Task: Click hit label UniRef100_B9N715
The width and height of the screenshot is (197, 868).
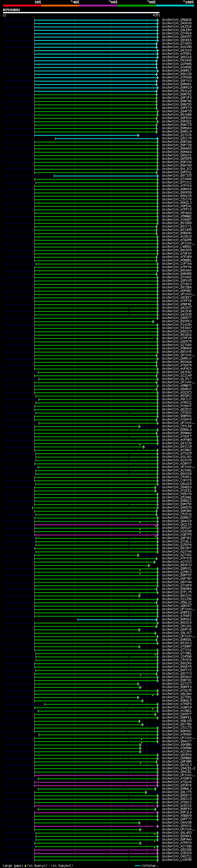Action: point(177,125)
